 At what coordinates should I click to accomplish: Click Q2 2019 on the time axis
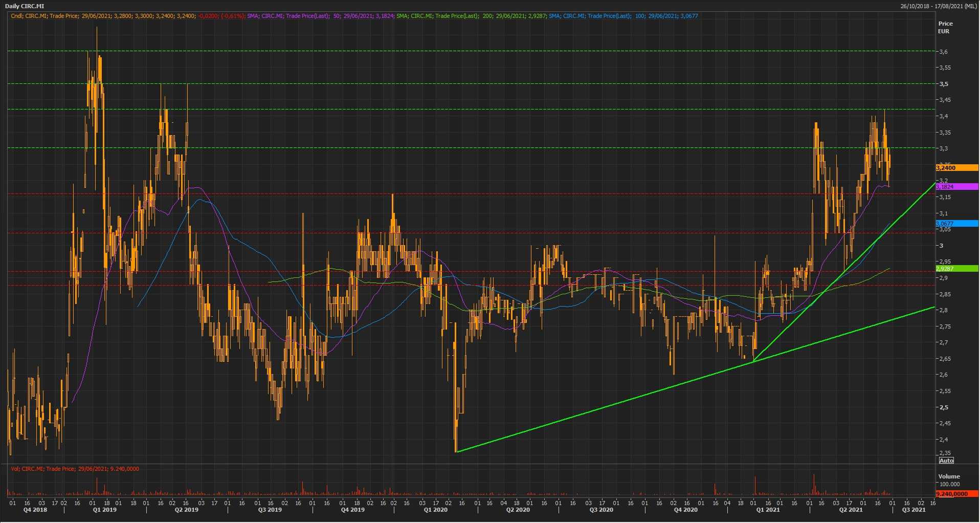[x=187, y=510]
